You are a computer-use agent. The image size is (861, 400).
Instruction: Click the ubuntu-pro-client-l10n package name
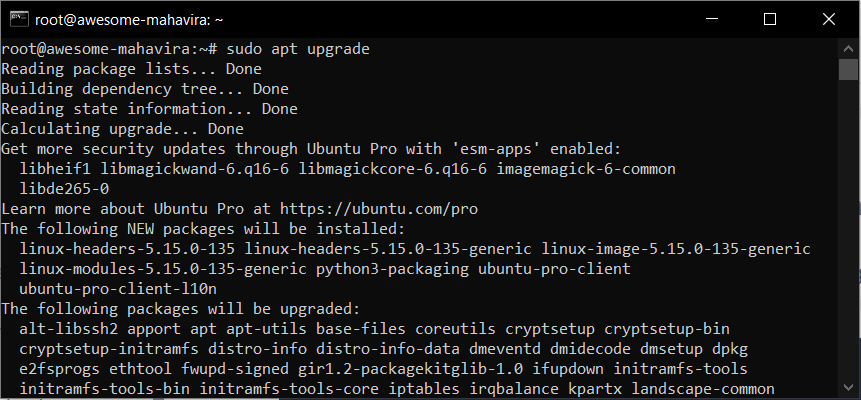tap(118, 289)
